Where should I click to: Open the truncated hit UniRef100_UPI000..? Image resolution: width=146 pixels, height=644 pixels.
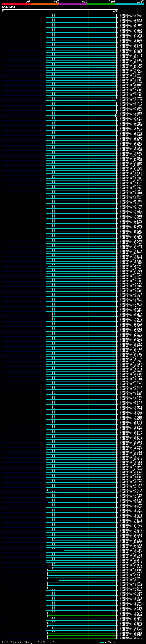(x=132, y=268)
